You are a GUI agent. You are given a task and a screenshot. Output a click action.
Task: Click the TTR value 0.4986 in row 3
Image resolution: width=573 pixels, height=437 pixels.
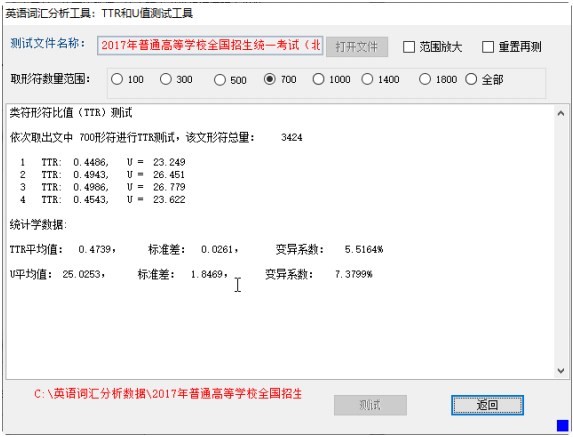pyautogui.click(x=91, y=187)
